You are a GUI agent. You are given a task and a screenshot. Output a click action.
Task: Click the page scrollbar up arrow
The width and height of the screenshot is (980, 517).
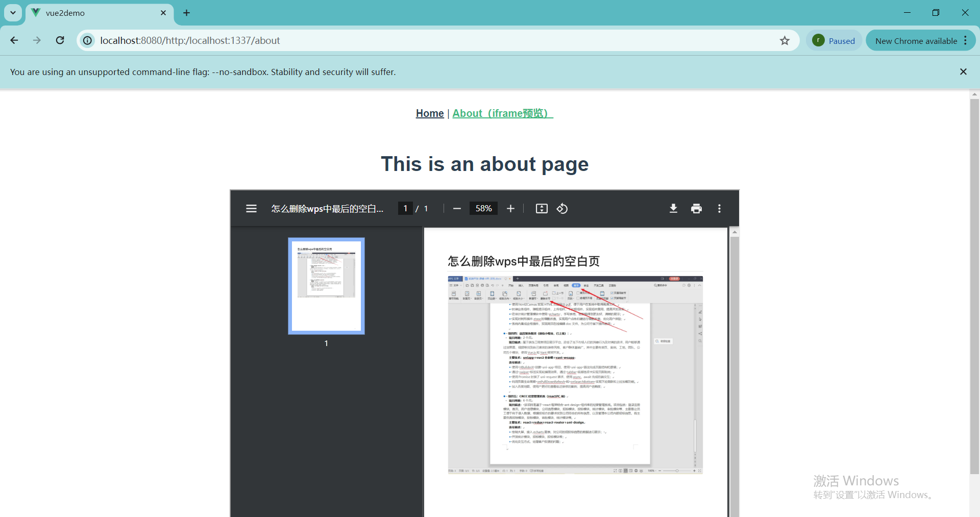pos(974,94)
